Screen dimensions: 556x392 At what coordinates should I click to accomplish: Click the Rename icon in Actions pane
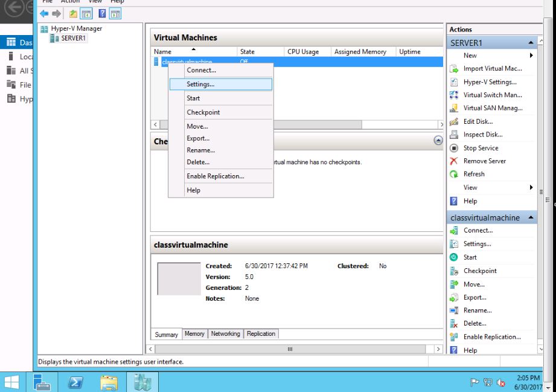pyautogui.click(x=454, y=310)
